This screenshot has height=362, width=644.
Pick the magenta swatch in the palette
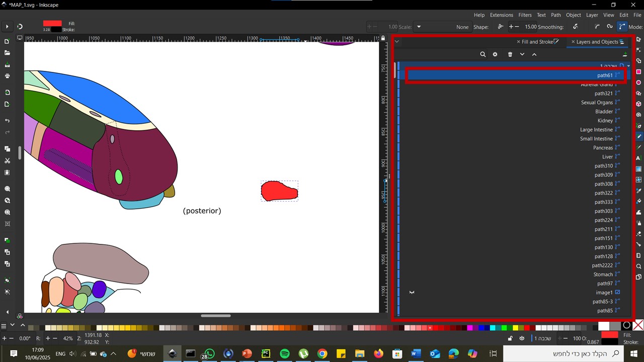pos(470,328)
